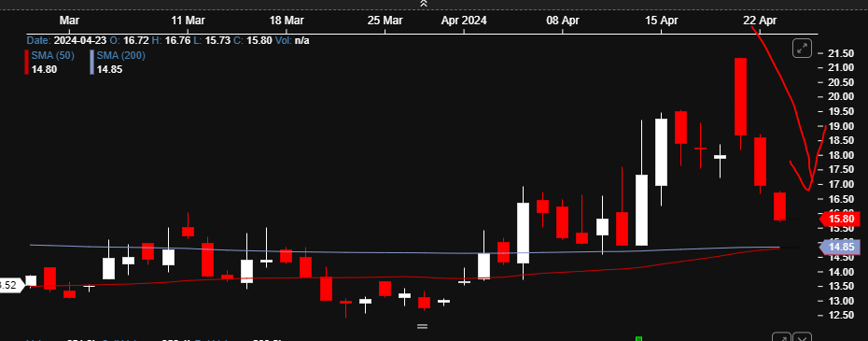The image size is (868, 341).
Task: Click the blue SMA (200) color bar
Action: [91, 62]
